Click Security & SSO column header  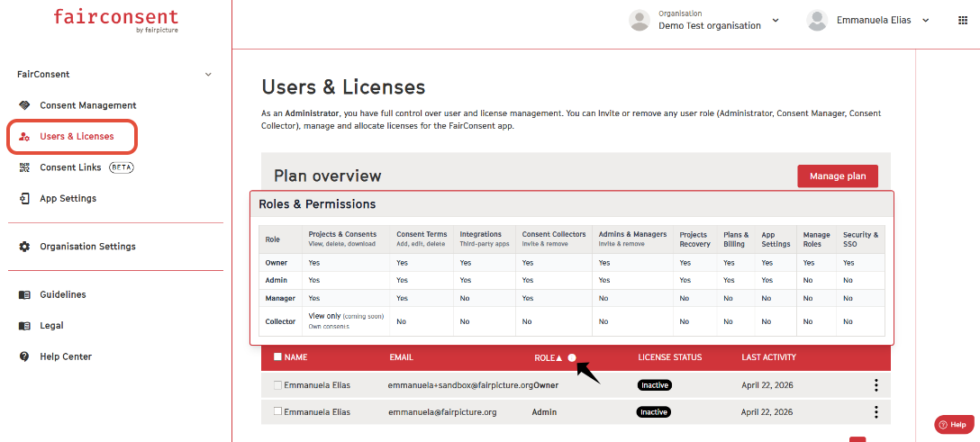click(x=860, y=239)
